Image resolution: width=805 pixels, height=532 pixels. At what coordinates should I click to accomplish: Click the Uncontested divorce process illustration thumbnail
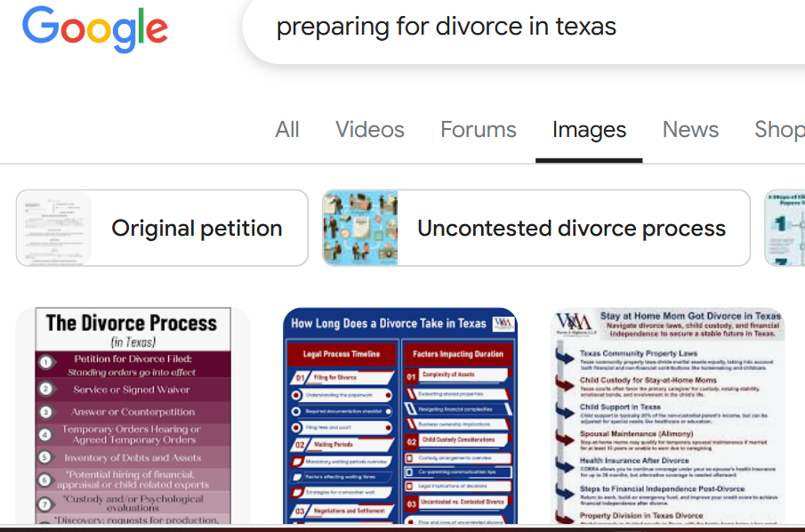pyautogui.click(x=360, y=228)
